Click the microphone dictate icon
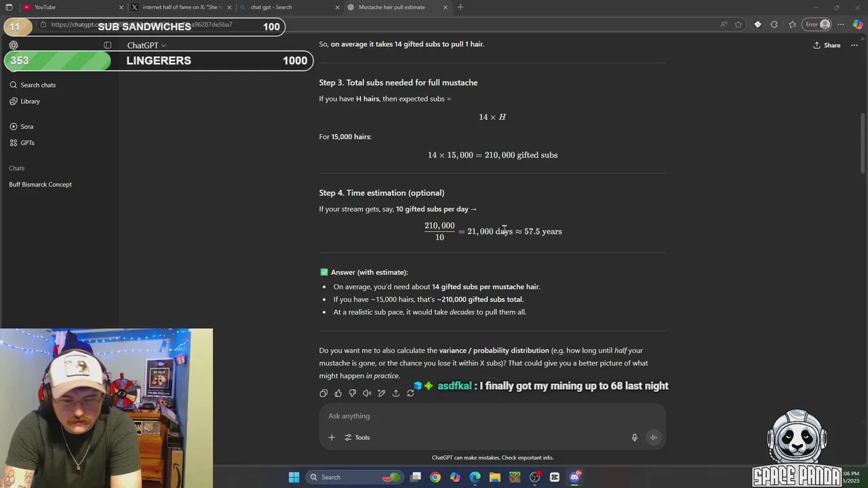Image resolution: width=868 pixels, height=488 pixels. pos(635,437)
